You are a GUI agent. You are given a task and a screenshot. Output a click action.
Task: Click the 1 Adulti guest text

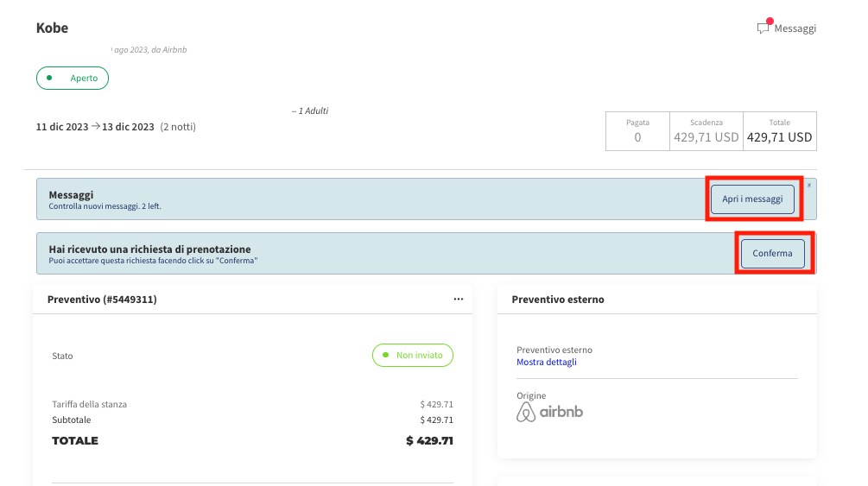[310, 110]
